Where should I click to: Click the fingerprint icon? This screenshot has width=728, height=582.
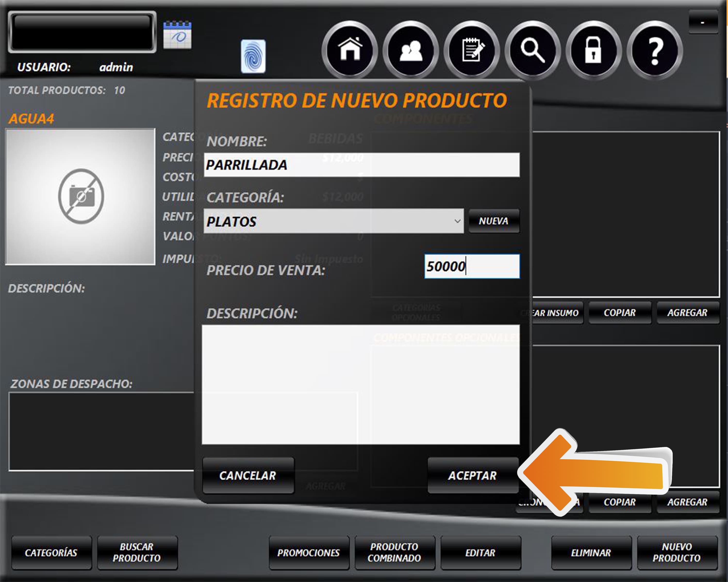click(x=253, y=56)
